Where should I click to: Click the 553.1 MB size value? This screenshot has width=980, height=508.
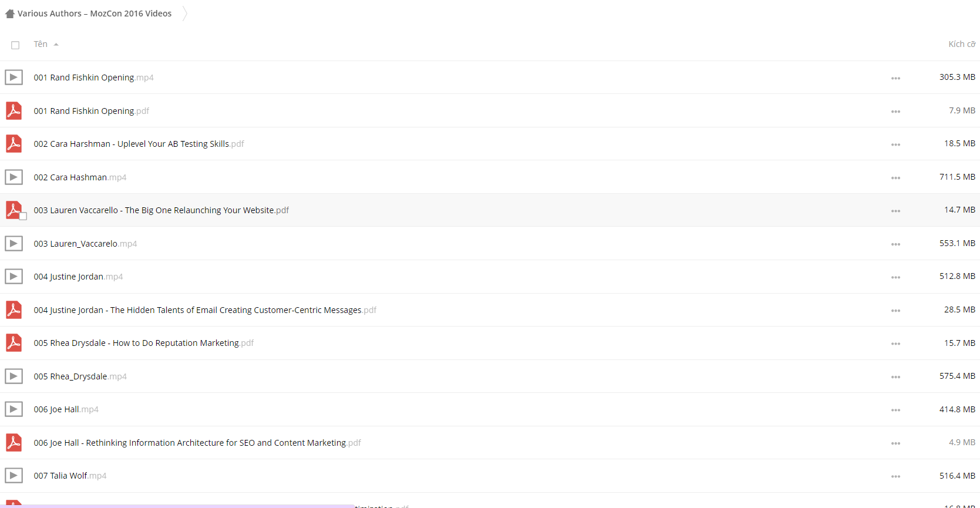pyautogui.click(x=957, y=243)
